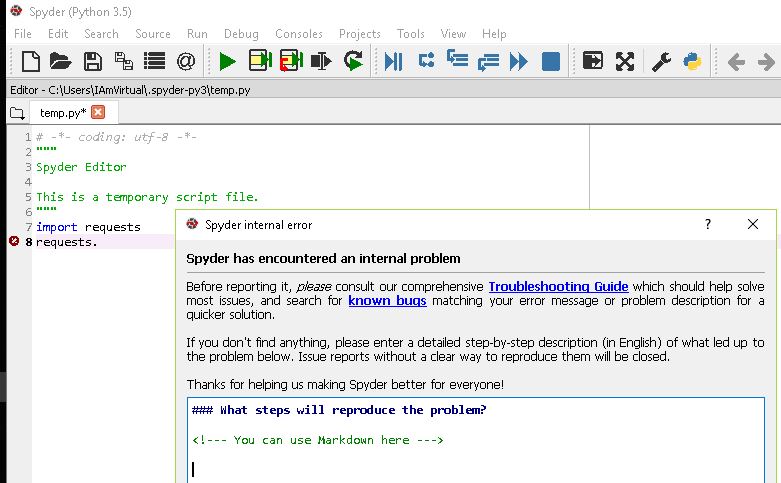
Task: Save the file with the floppy icon
Action: (93, 62)
